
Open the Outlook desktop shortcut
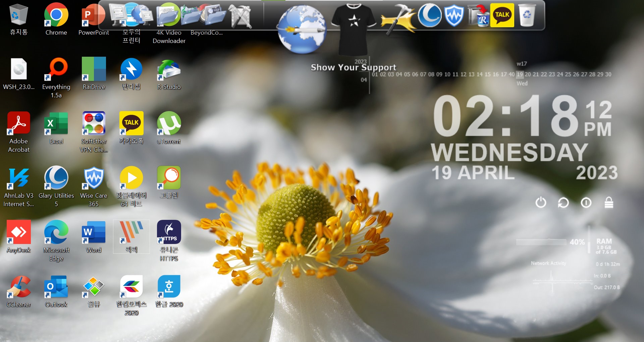pos(56,292)
